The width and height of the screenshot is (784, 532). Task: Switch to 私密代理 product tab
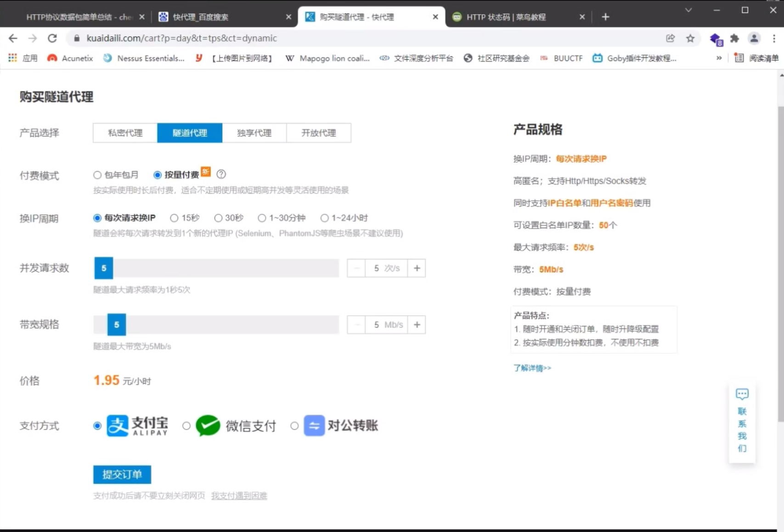125,133
